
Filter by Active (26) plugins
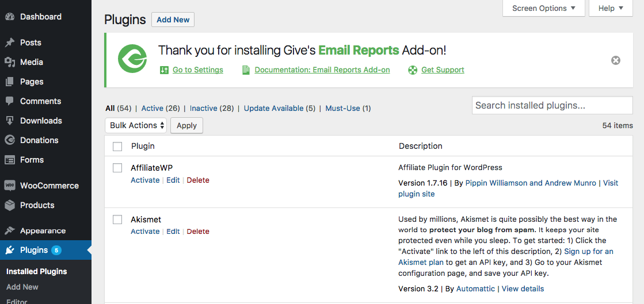161,109
